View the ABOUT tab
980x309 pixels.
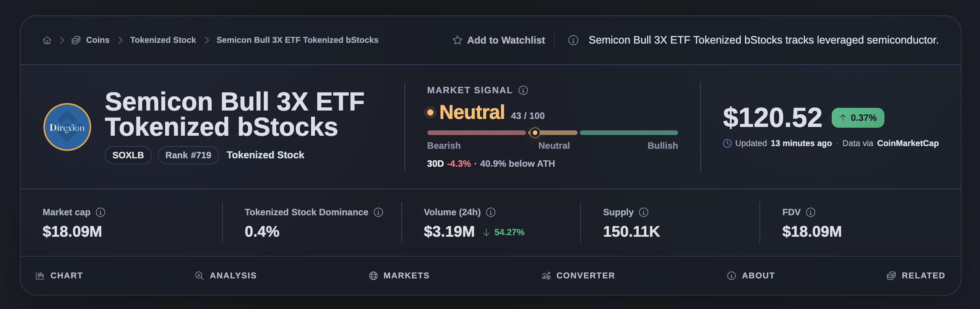click(751, 276)
